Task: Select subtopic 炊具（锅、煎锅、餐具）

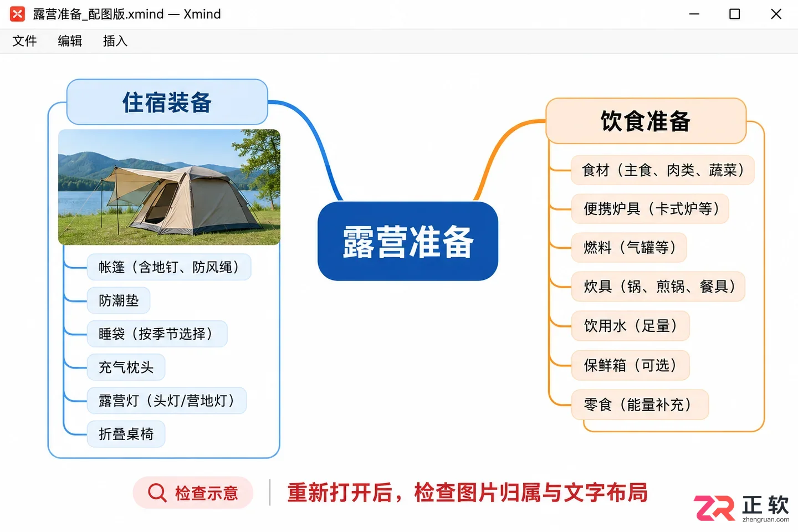Action: coord(658,287)
